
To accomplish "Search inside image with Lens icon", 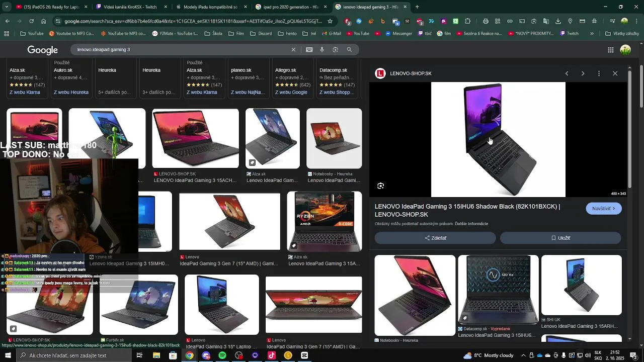I will click(x=380, y=186).
